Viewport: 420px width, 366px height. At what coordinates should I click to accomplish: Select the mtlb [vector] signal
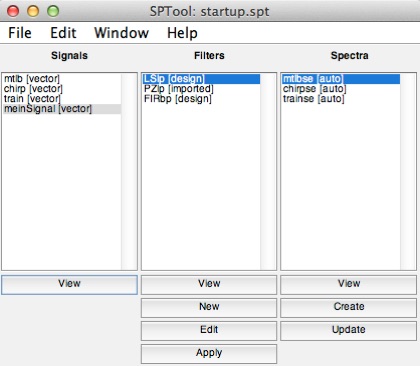pyautogui.click(x=62, y=79)
